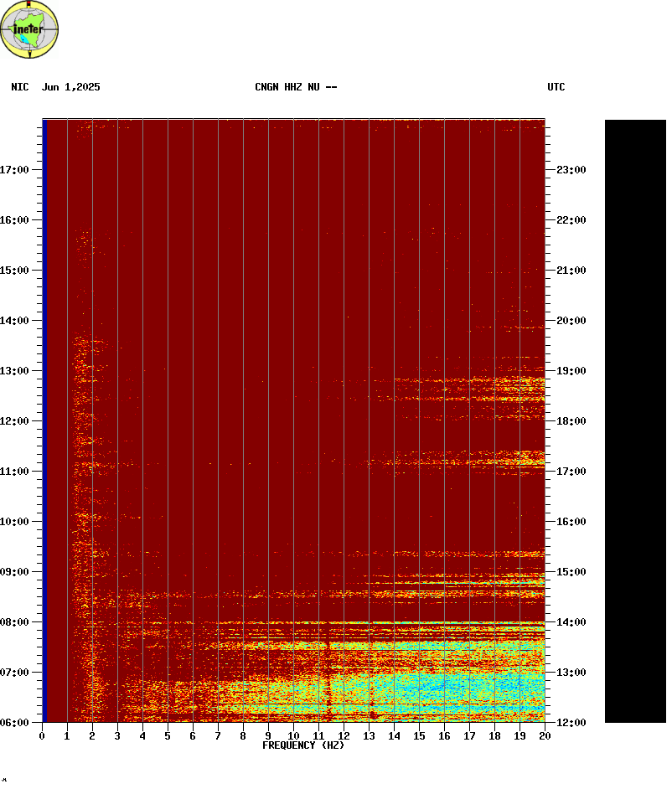
Task: Click the '08:00' local time label
Action: point(14,622)
